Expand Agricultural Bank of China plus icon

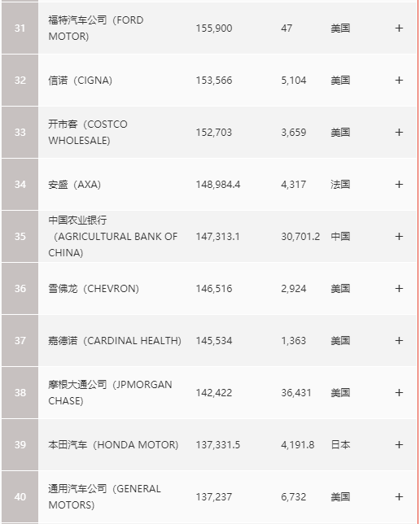[x=399, y=237]
